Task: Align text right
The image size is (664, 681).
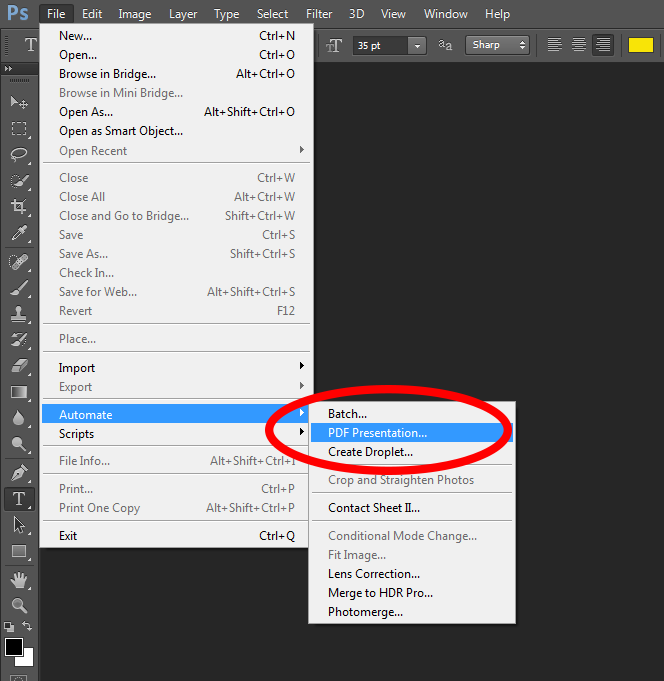Action: click(603, 45)
